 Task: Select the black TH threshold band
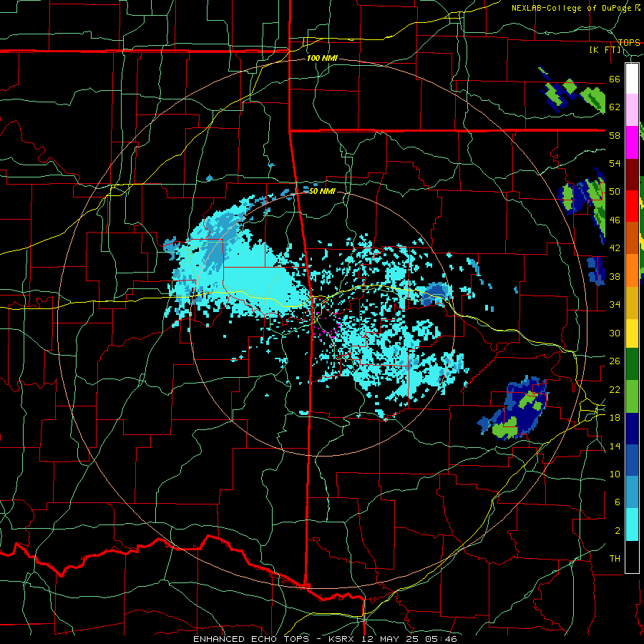click(632, 557)
